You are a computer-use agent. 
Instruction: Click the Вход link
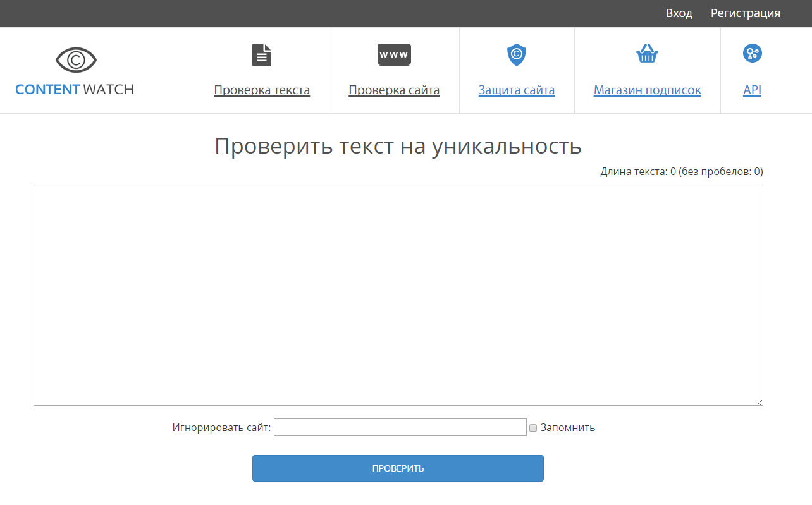[x=679, y=13]
